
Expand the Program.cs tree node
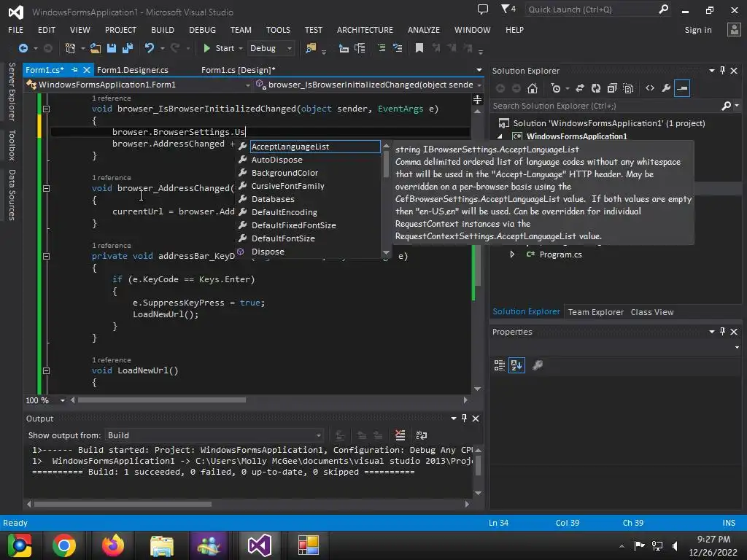click(512, 254)
